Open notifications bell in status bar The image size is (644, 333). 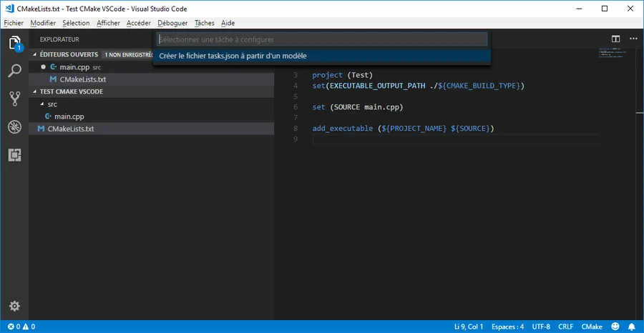(x=632, y=327)
